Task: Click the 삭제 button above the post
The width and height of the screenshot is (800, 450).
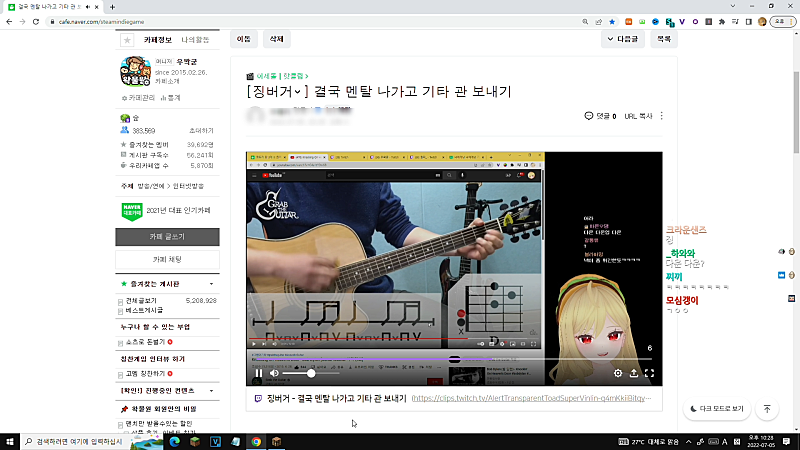Action: [277, 39]
